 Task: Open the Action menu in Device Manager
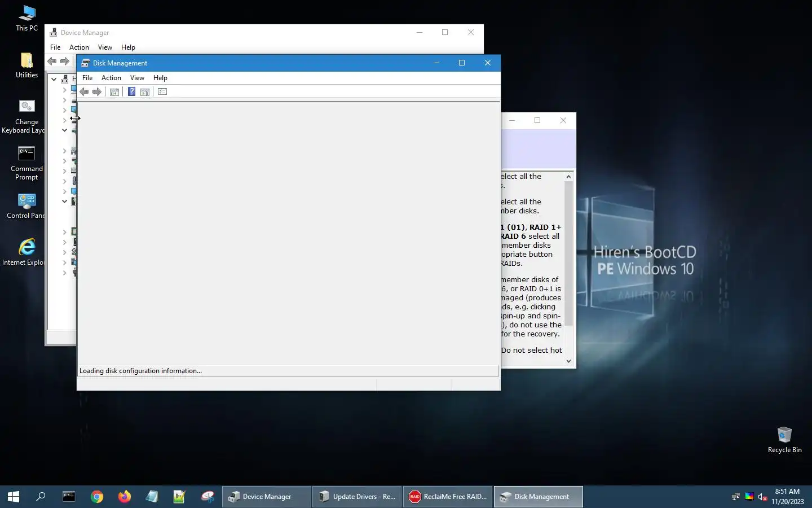pos(79,47)
